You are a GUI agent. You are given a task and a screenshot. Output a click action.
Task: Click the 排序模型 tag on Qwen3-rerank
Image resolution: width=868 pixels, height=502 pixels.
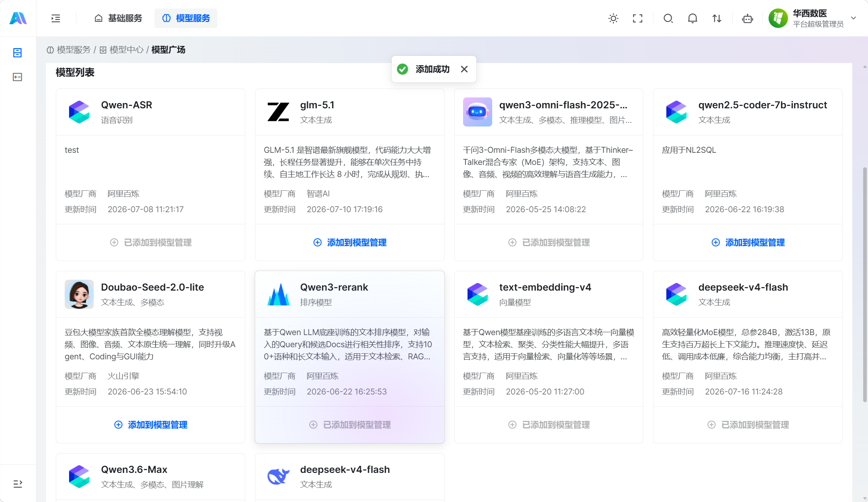coord(316,302)
